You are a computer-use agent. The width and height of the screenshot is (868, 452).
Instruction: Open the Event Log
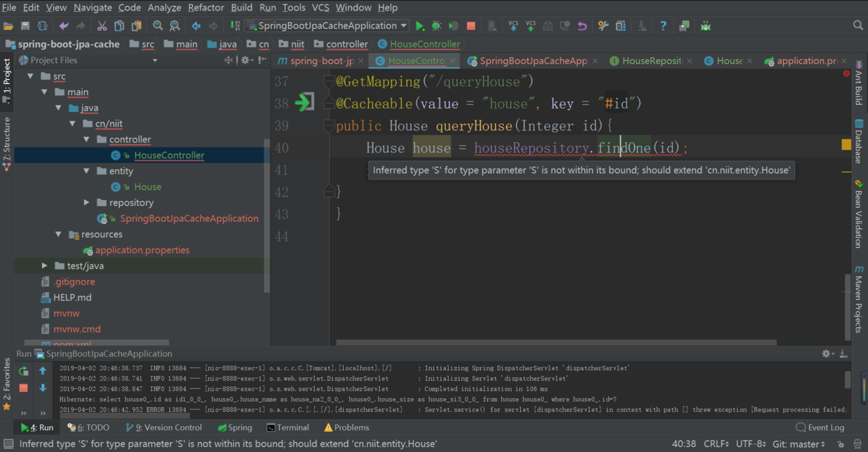tap(820, 428)
